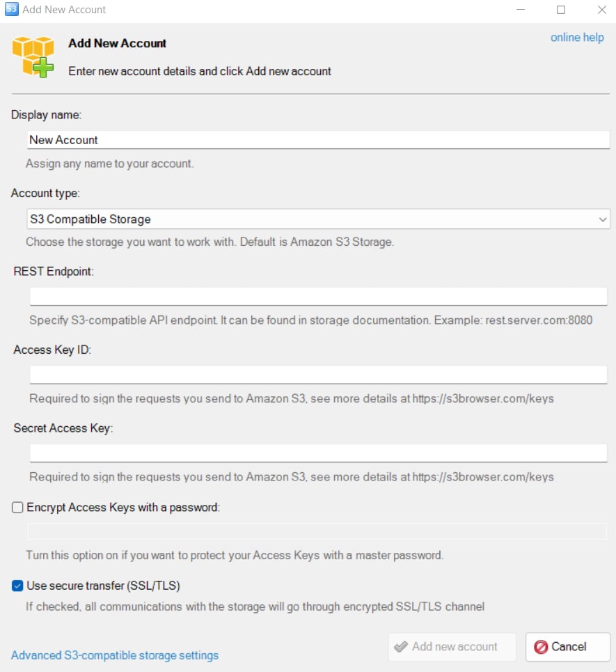616x672 pixels.
Task: Click the Add new account button
Action: click(x=452, y=647)
